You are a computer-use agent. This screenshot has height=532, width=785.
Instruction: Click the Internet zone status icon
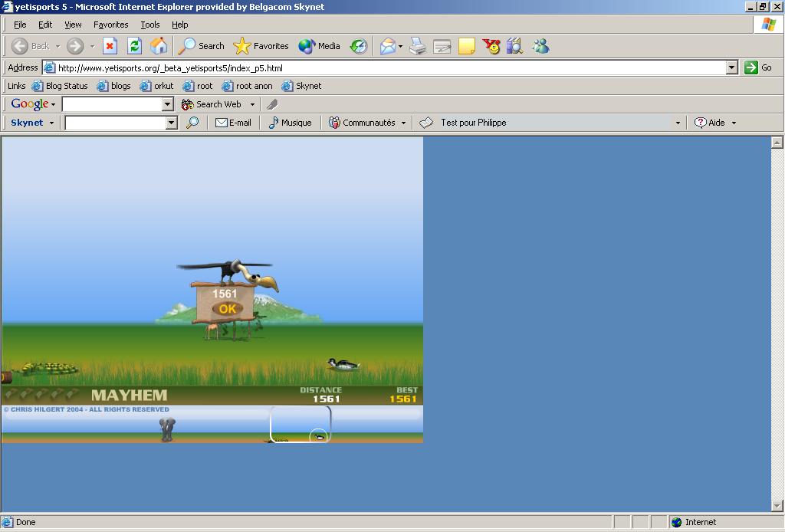(676, 523)
